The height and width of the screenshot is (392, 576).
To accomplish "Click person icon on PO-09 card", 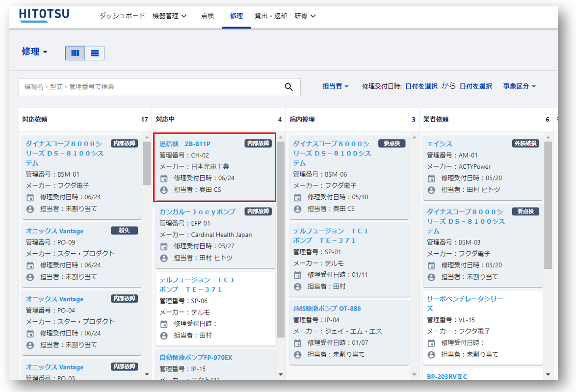I will 30,277.
